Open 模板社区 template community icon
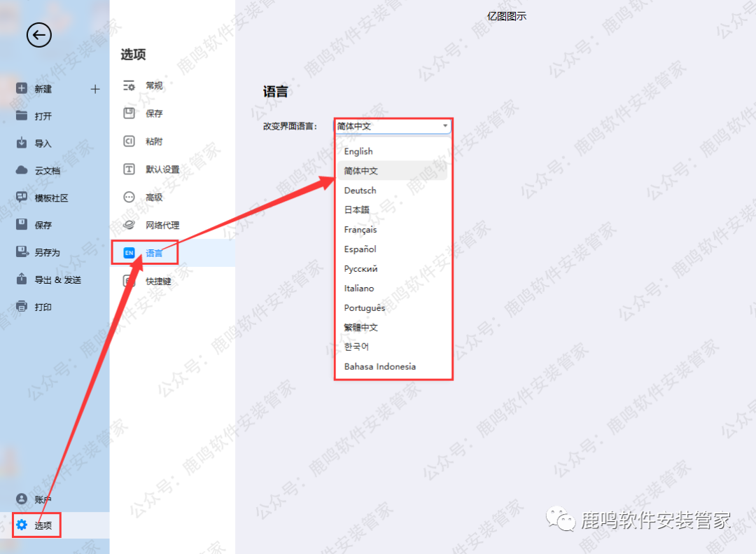 pyautogui.click(x=22, y=198)
